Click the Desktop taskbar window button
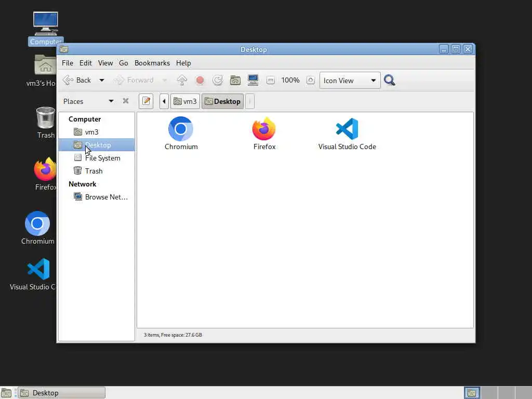 tap(61, 393)
